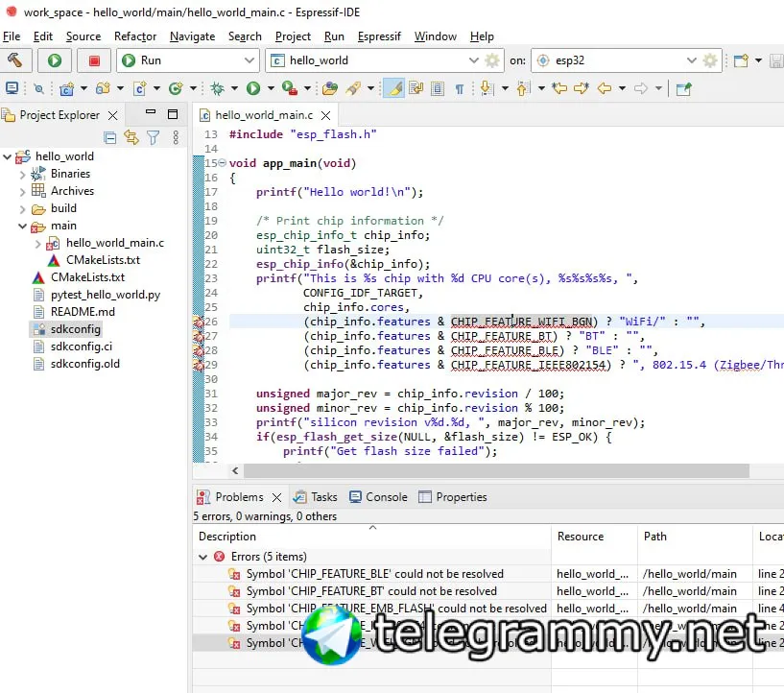Fold app_main function using collapse marker

point(223,163)
